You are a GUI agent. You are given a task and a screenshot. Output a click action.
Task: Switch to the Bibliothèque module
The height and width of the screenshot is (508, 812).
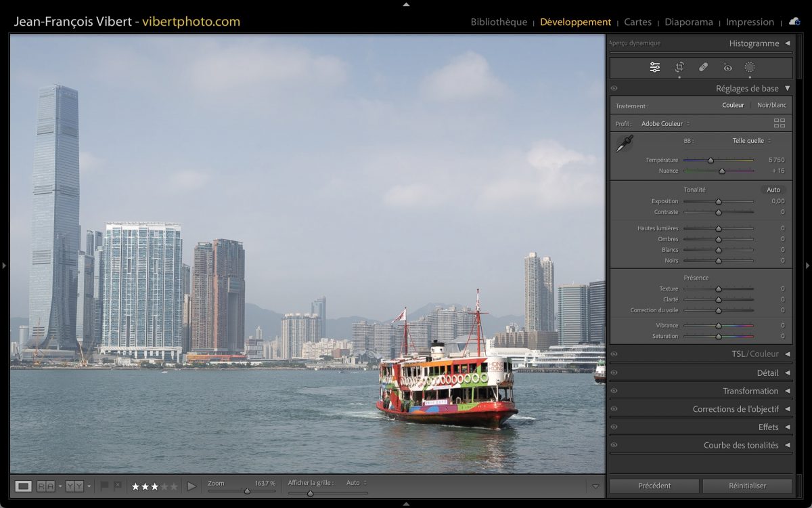pyautogui.click(x=499, y=22)
